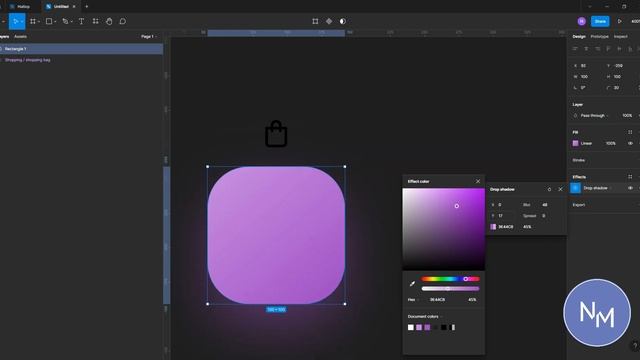
Task: Click the black document color swatch
Action: [444, 327]
